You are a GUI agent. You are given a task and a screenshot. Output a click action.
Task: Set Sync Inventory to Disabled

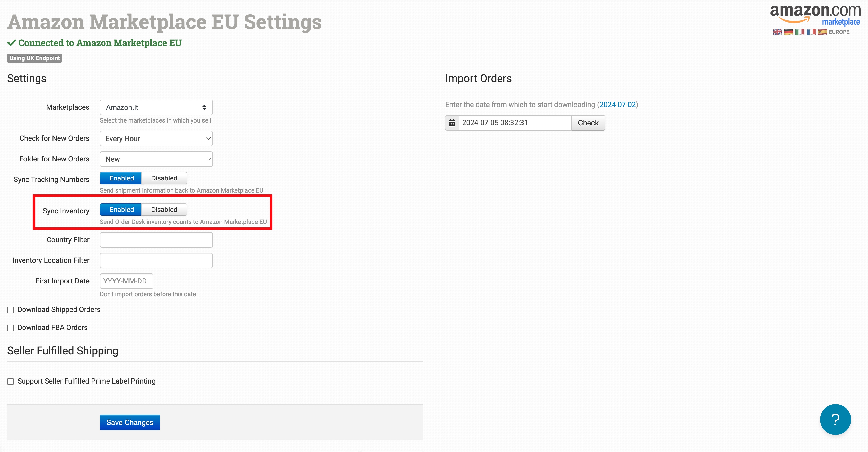(x=164, y=210)
